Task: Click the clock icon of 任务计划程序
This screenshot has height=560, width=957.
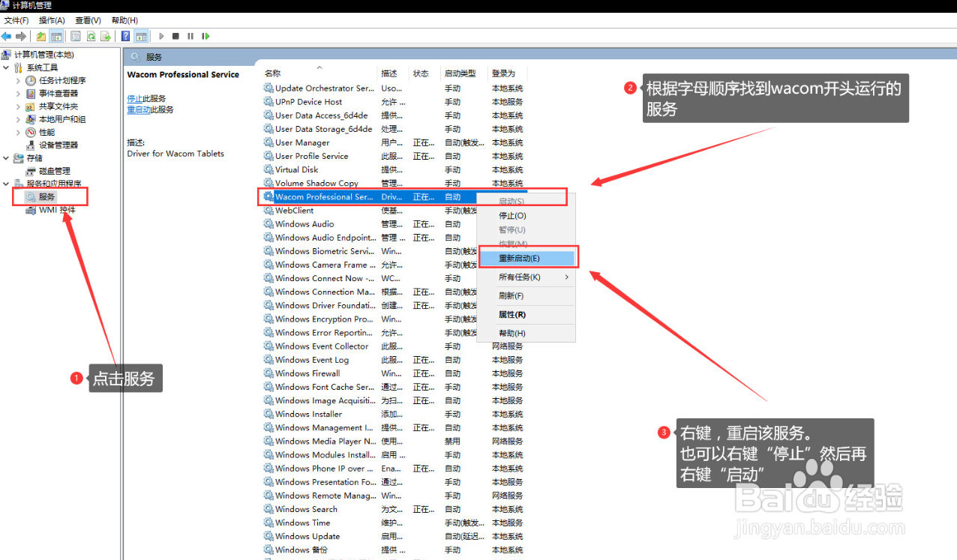Action: (x=31, y=80)
